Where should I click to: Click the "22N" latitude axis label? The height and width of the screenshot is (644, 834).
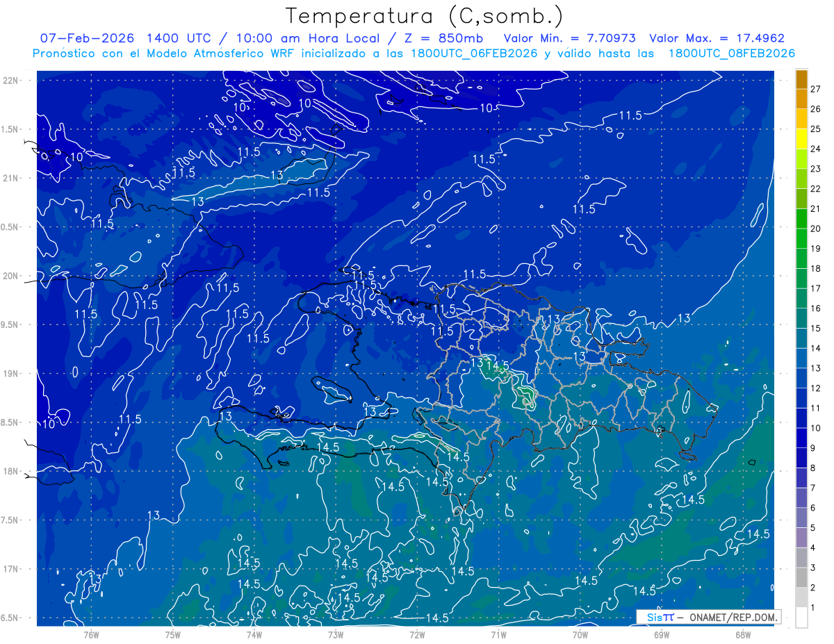tap(10, 80)
